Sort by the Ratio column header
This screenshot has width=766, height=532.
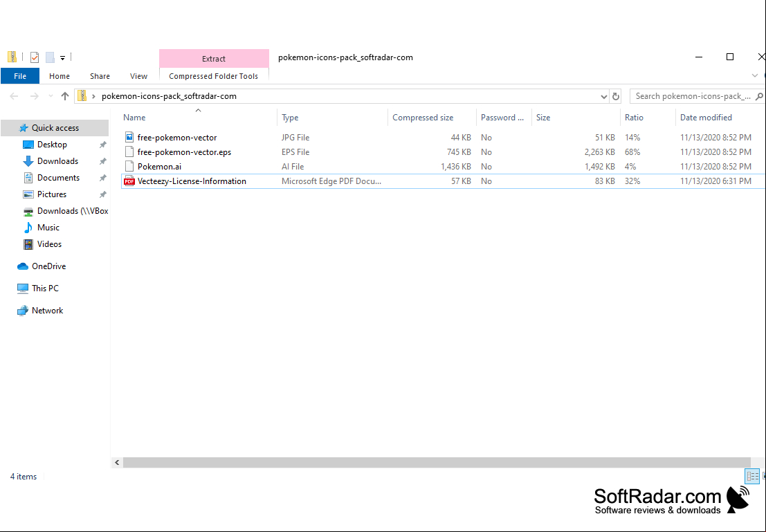pyautogui.click(x=648, y=117)
